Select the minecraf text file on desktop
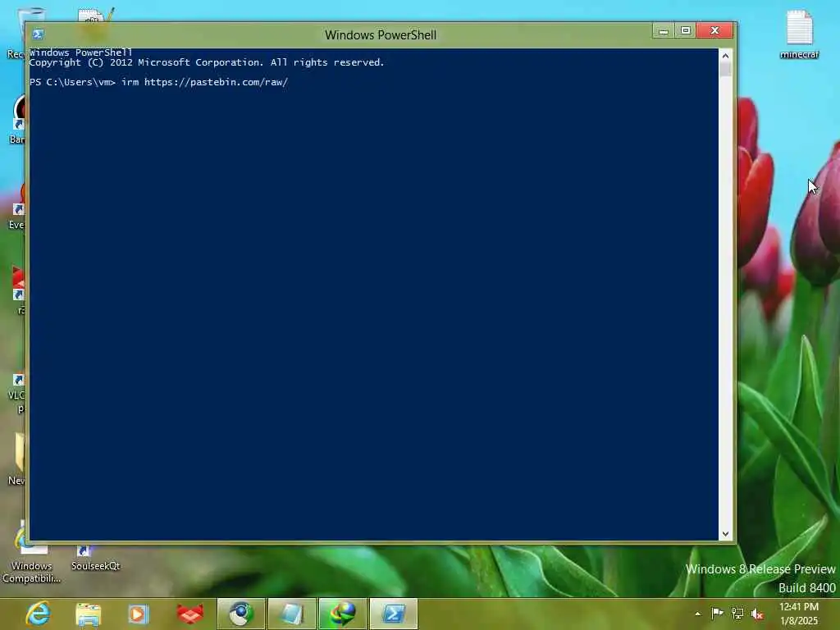 pyautogui.click(x=799, y=34)
